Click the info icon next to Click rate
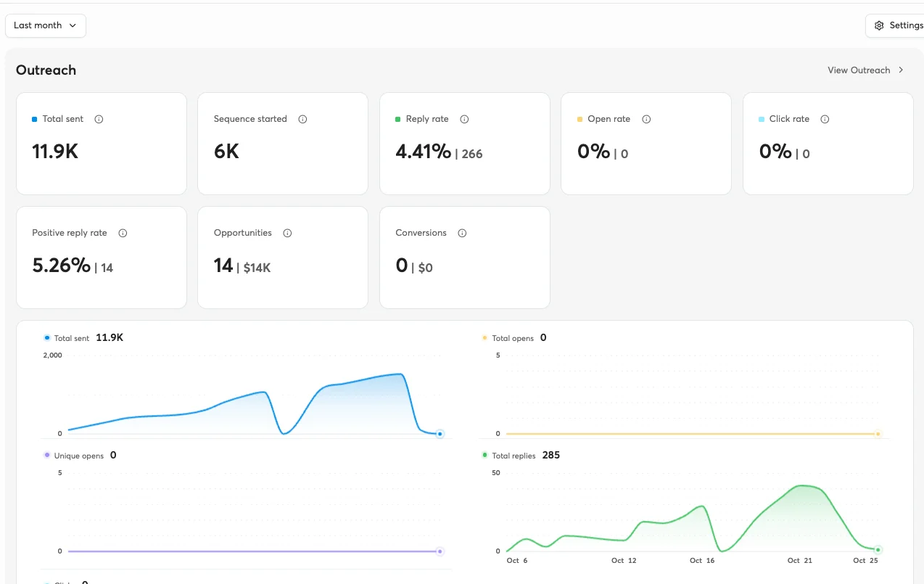Screen dimensions: 924x584 coord(825,119)
